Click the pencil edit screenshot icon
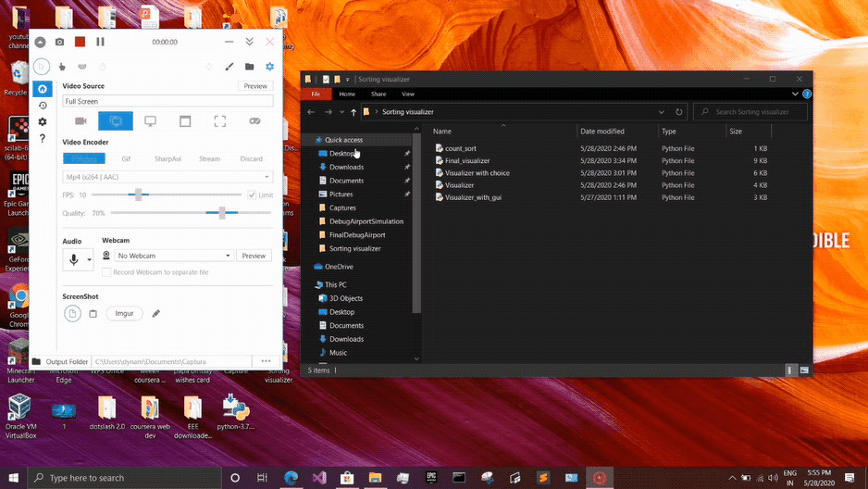 click(x=156, y=313)
